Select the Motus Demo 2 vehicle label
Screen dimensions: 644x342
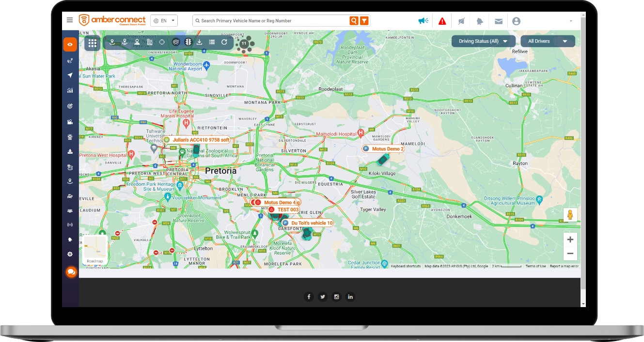383,149
